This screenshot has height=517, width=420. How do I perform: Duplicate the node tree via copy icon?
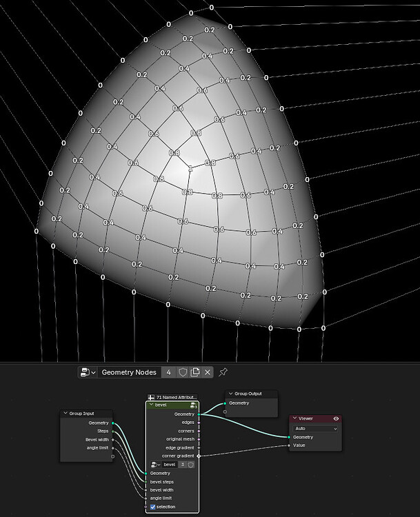point(195,372)
